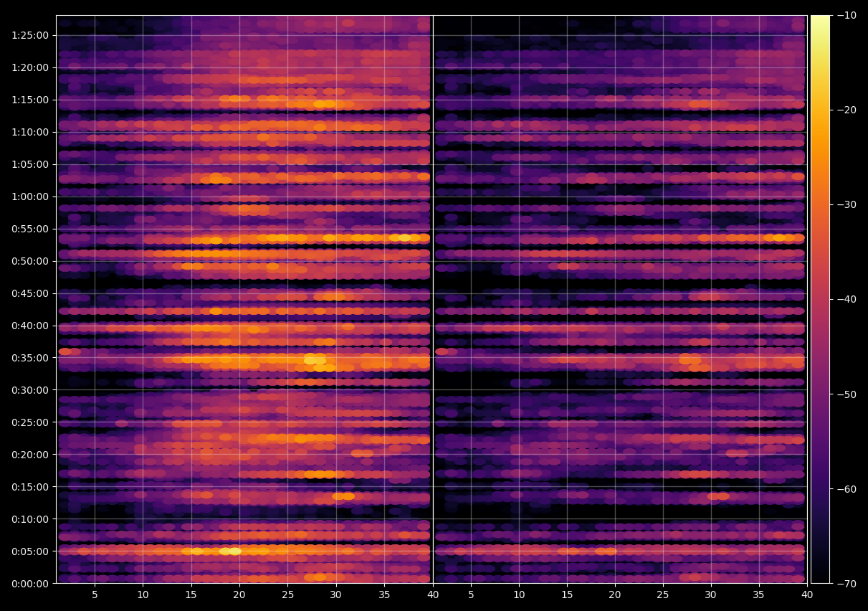Click x-axis tick 20 of left heatmap
The image size is (868, 611).
(x=239, y=595)
